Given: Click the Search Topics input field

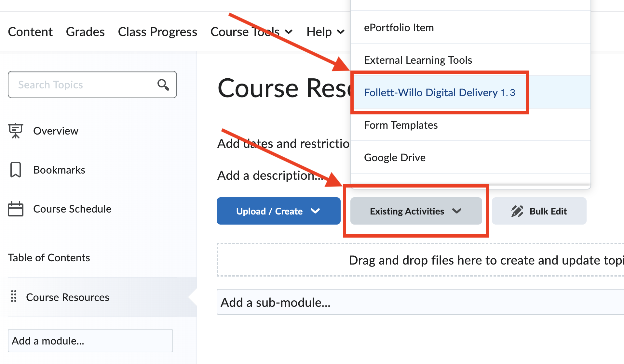Looking at the screenshot, I should (92, 84).
